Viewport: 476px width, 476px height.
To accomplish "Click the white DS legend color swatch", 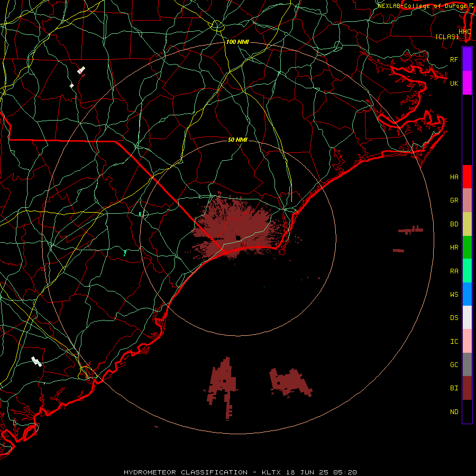I will (x=467, y=317).
